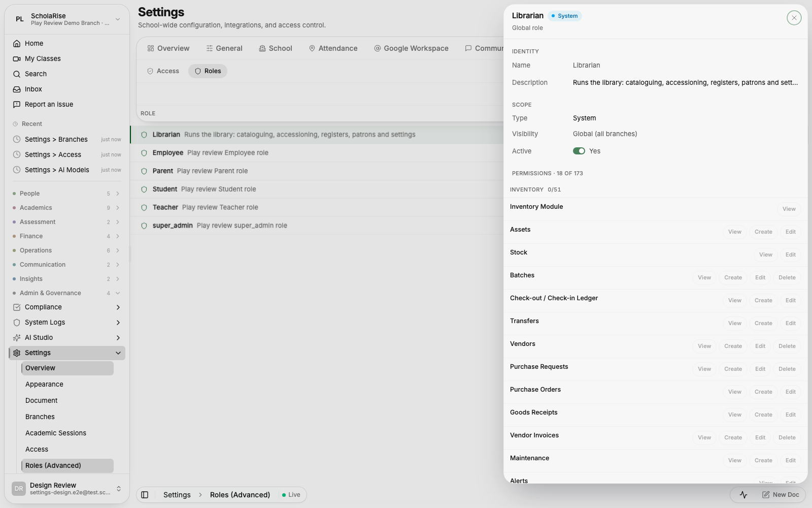Click the New Doc button
The width and height of the screenshot is (812, 508).
point(781,495)
